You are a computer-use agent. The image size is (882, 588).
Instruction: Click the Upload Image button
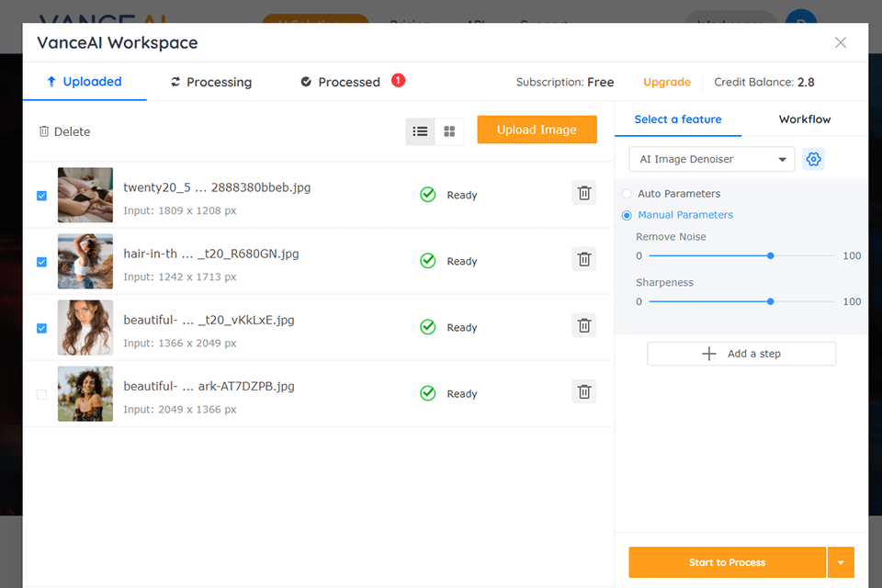[537, 130]
